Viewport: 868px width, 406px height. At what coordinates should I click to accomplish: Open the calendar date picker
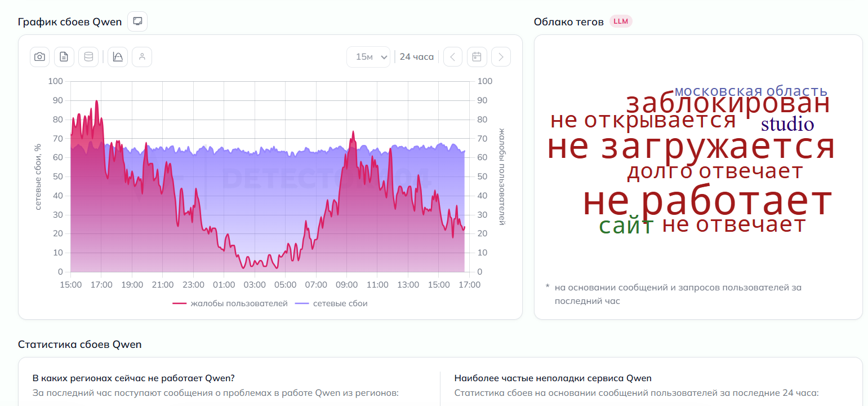[x=477, y=56]
